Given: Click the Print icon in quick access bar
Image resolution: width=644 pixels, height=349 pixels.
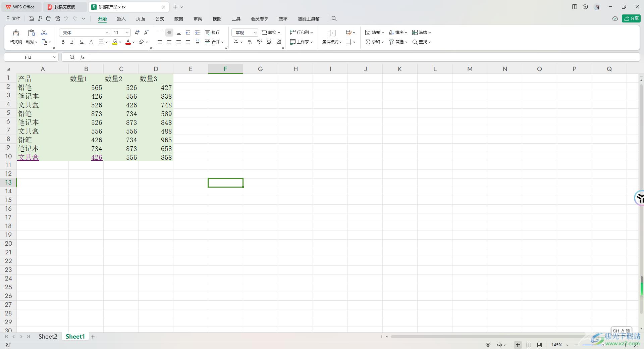Looking at the screenshot, I should point(49,18).
